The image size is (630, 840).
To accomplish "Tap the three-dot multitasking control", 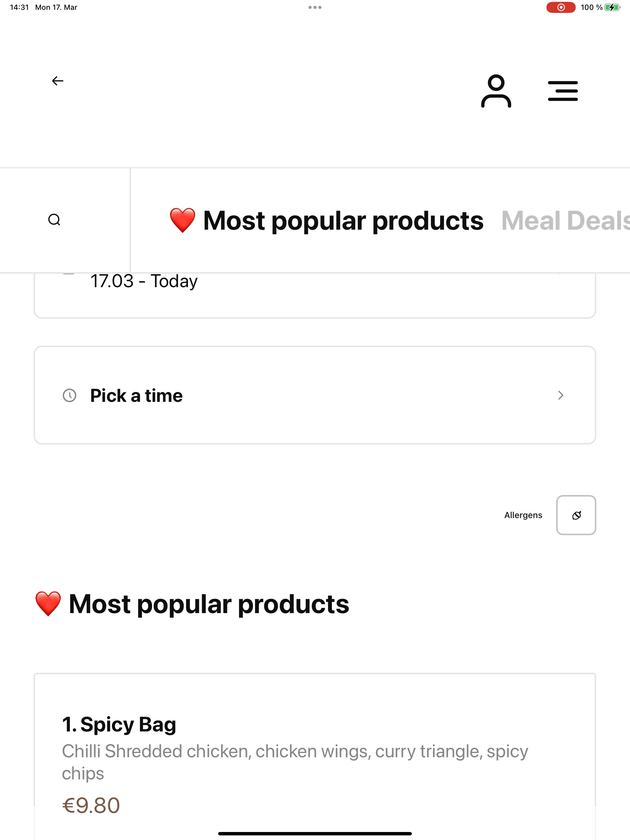I will tap(315, 7).
